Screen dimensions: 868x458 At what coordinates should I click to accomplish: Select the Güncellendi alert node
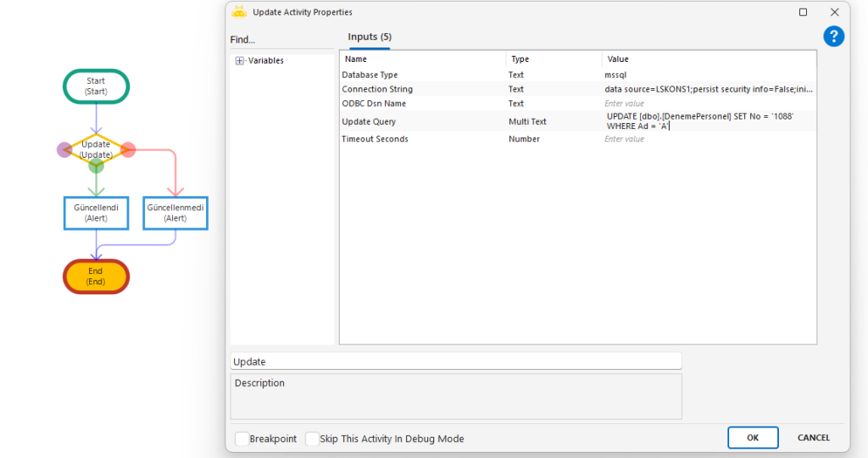click(96, 213)
